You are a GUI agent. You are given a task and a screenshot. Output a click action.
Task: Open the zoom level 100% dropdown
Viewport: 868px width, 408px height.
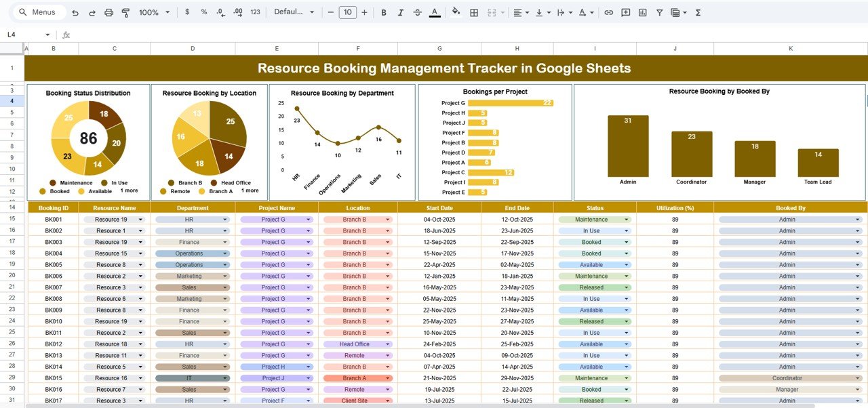[151, 12]
